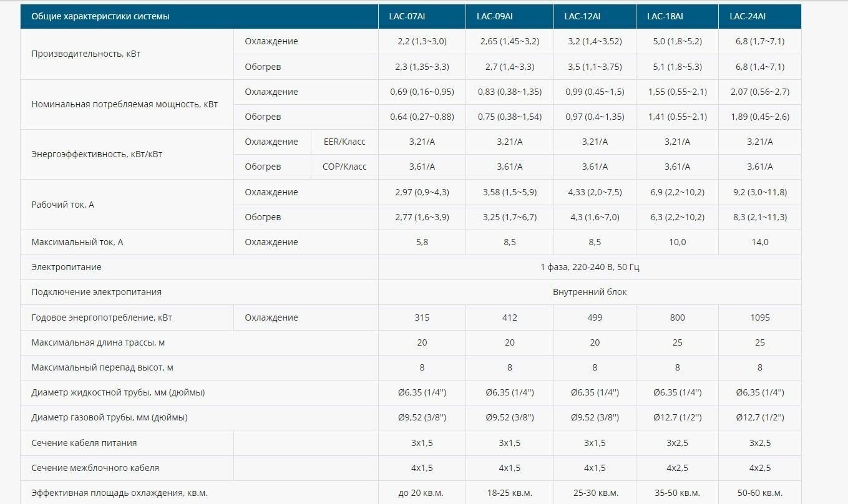Click the 'Электропитание' row label
Image resolution: width=848 pixels, height=504 pixels.
point(66,267)
